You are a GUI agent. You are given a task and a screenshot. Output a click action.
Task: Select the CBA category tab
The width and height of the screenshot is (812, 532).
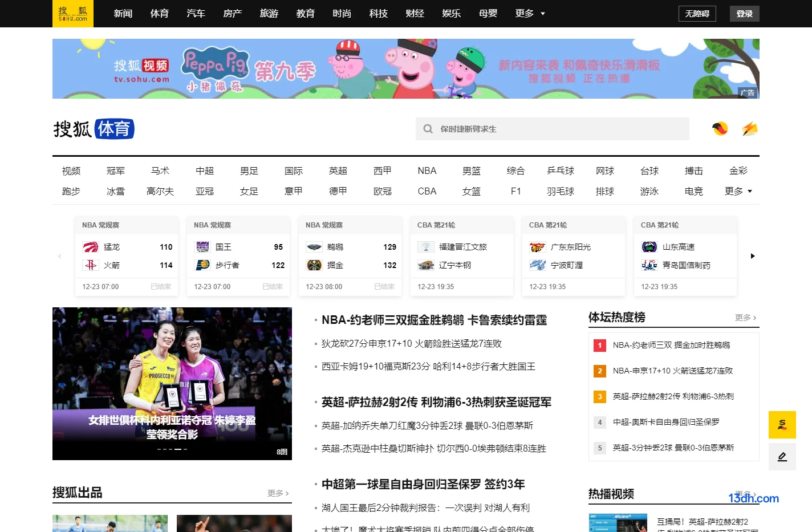427,192
